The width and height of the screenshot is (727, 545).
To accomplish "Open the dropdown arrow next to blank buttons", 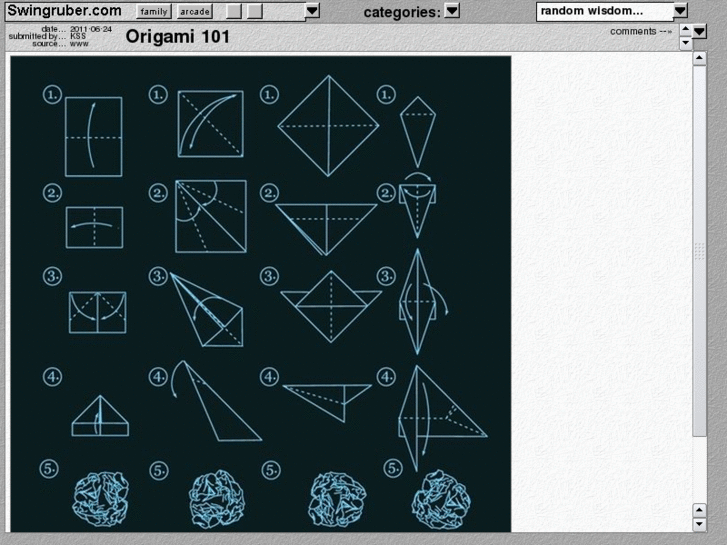I will pyautogui.click(x=312, y=11).
